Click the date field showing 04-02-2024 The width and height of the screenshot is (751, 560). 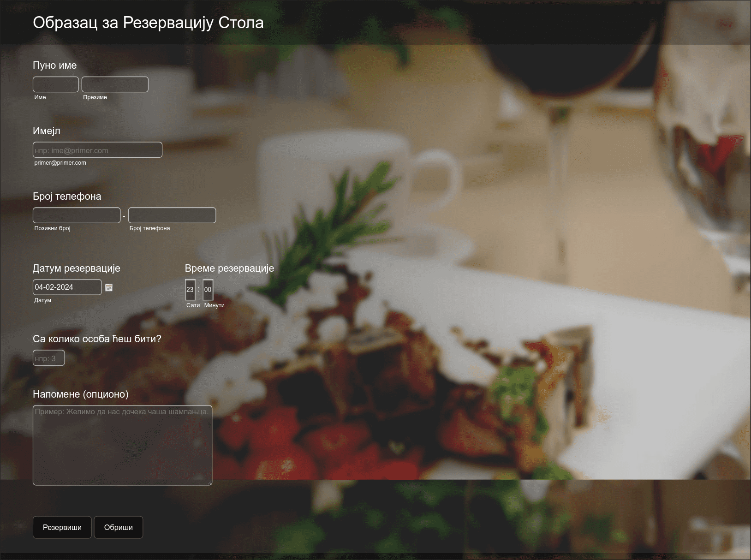(x=67, y=287)
